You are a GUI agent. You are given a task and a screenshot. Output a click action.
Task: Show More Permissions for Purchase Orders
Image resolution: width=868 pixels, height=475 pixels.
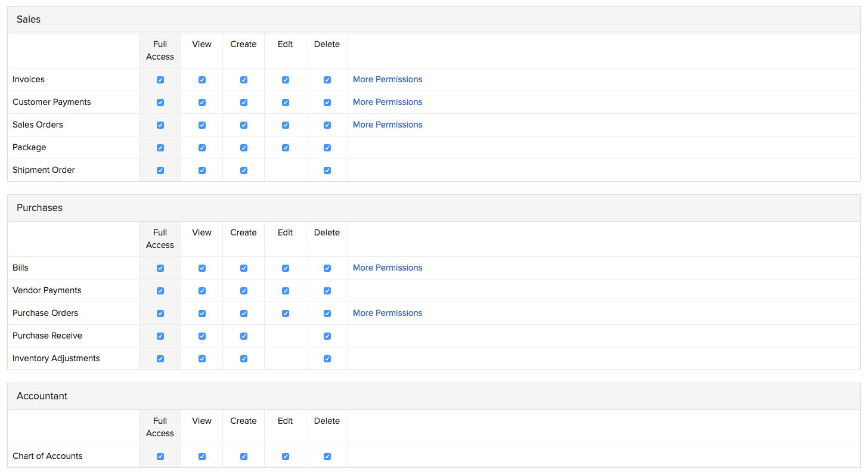[387, 313]
